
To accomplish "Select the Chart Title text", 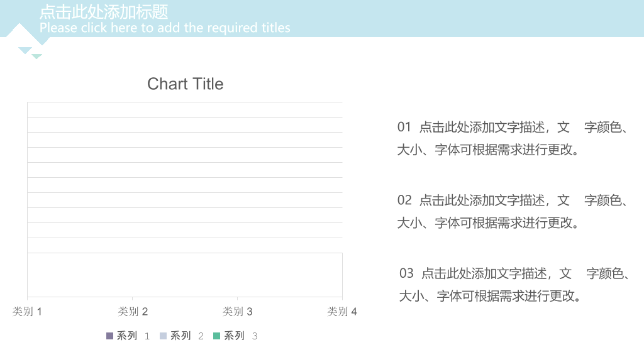I will click(186, 84).
